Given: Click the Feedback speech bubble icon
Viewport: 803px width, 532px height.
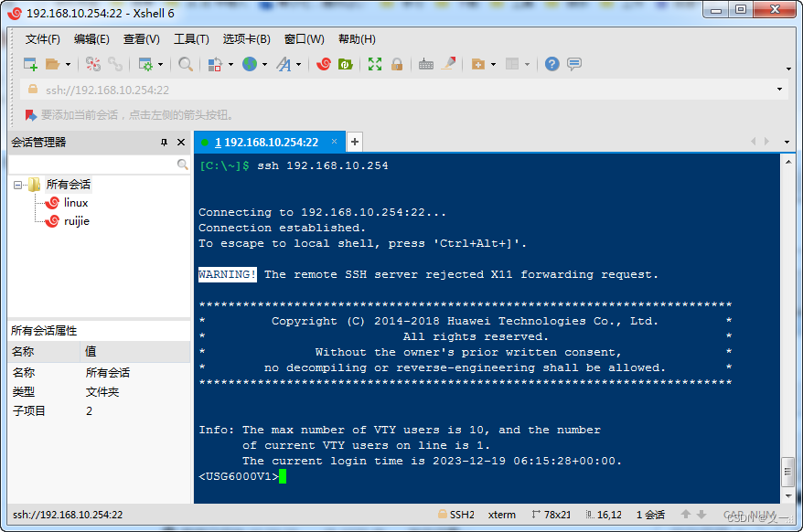Looking at the screenshot, I should point(574,64).
